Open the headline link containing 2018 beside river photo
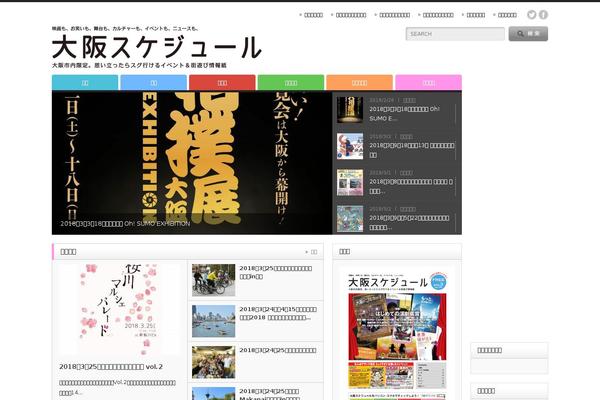This screenshot has width=600, height=400. [278, 313]
